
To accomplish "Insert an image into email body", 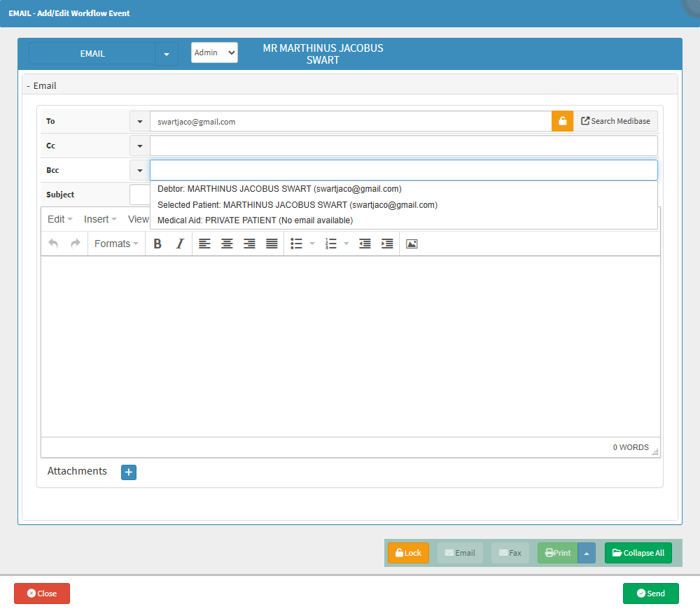I will point(412,244).
